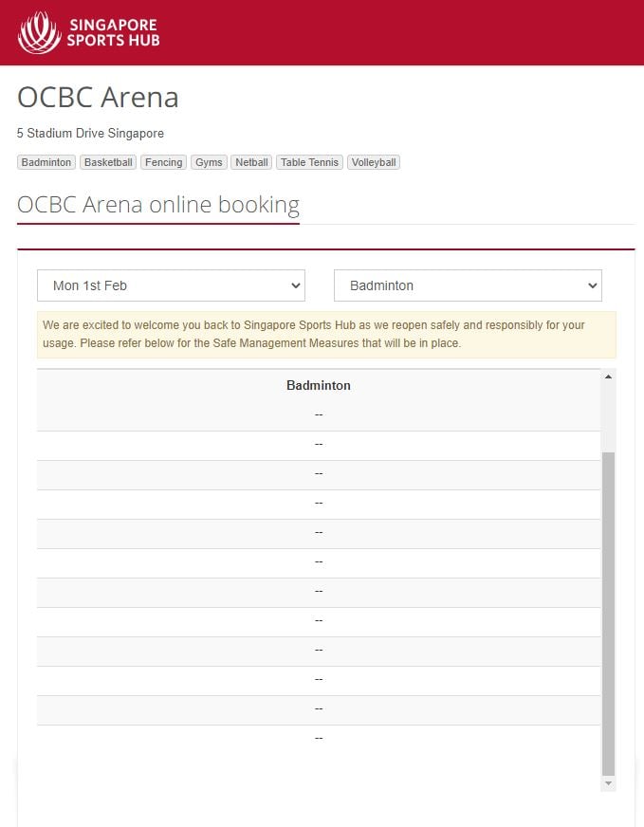This screenshot has width=644, height=827.
Task: Click the Badminton column header in table
Action: coord(319,386)
